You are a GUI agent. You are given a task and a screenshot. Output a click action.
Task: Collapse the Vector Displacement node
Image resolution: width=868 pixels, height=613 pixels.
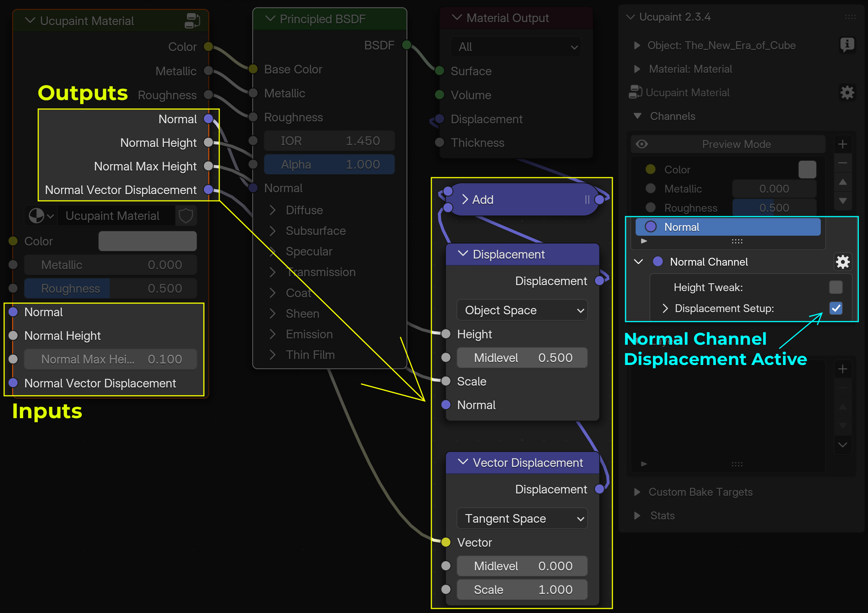pyautogui.click(x=463, y=462)
